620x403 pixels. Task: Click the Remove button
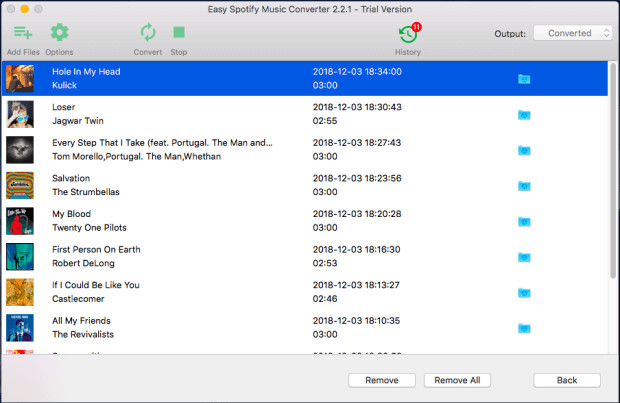tap(382, 380)
